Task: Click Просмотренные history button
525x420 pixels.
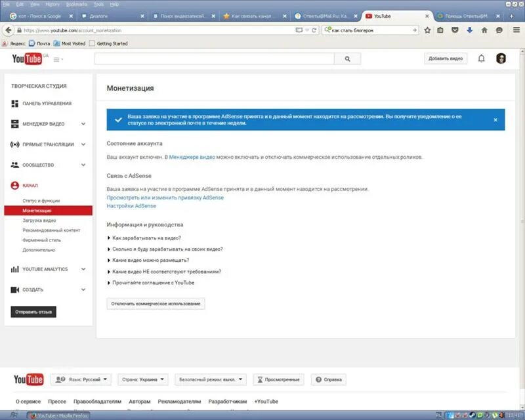Action: click(278, 379)
